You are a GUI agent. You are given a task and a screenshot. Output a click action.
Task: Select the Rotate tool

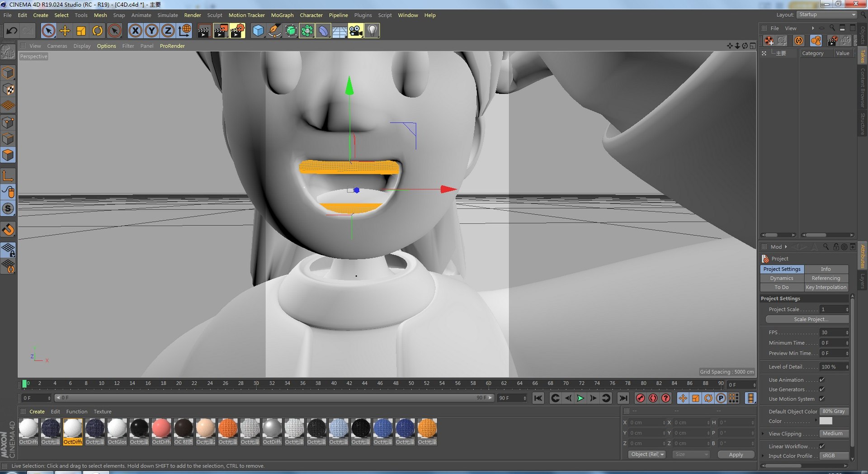(x=98, y=31)
